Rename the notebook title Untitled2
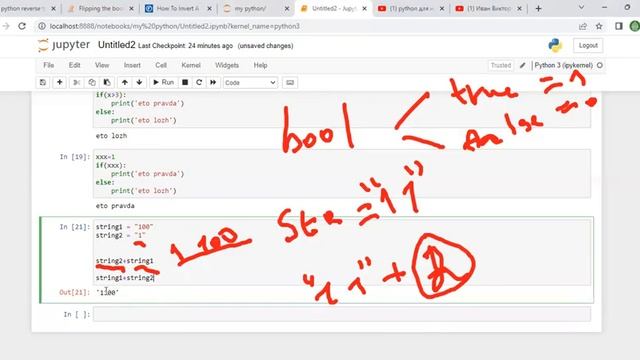Viewport: 640px width, 360px height. click(x=116, y=45)
